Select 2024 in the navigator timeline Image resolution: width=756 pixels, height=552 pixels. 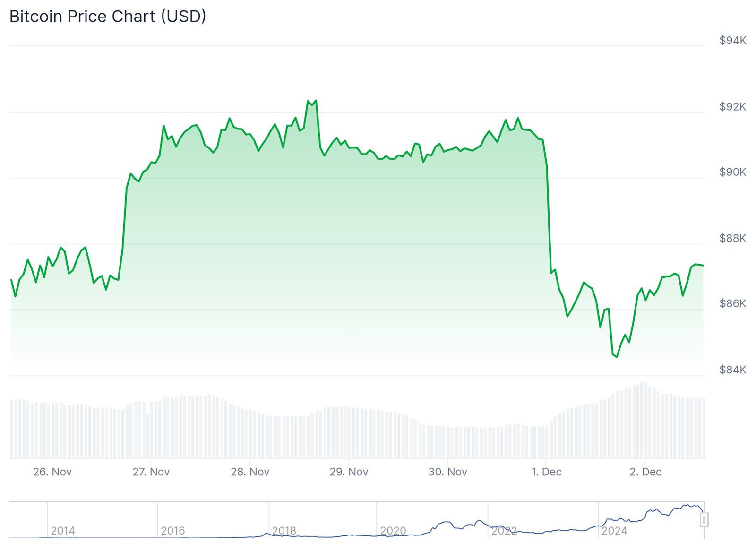click(614, 531)
